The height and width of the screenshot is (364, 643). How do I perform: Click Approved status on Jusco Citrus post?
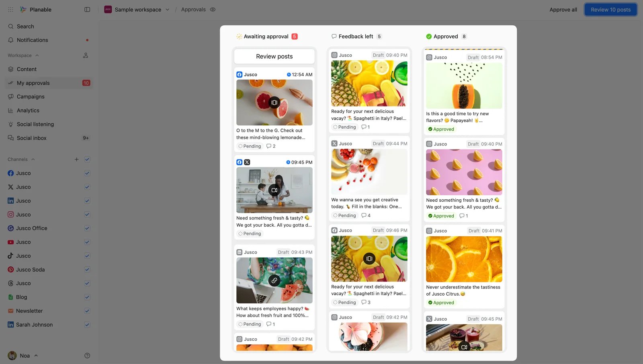[x=441, y=303]
